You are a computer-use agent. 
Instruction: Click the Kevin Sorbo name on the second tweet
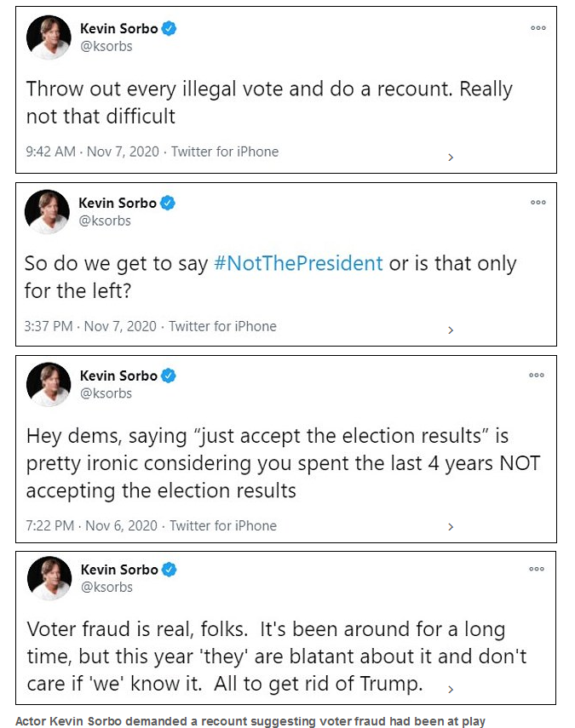[118, 203]
